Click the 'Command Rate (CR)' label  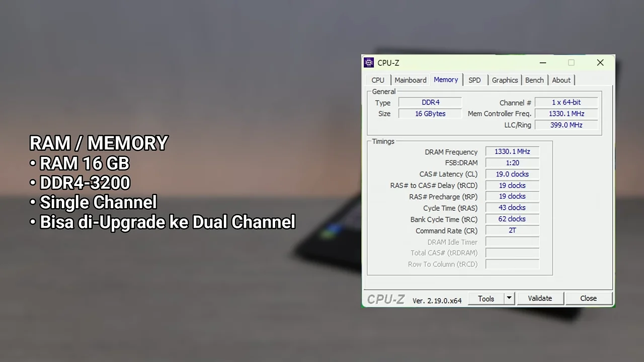(446, 231)
